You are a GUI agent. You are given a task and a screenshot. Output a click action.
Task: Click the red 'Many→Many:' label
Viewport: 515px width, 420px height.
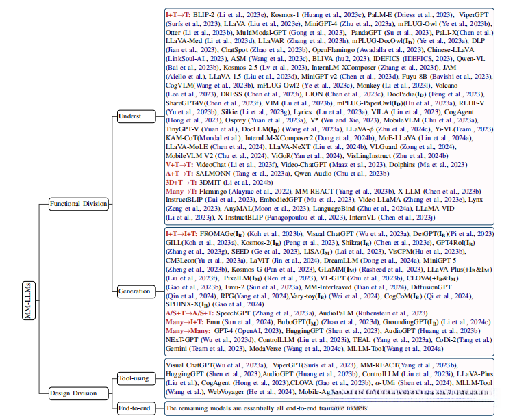pos(188,331)
